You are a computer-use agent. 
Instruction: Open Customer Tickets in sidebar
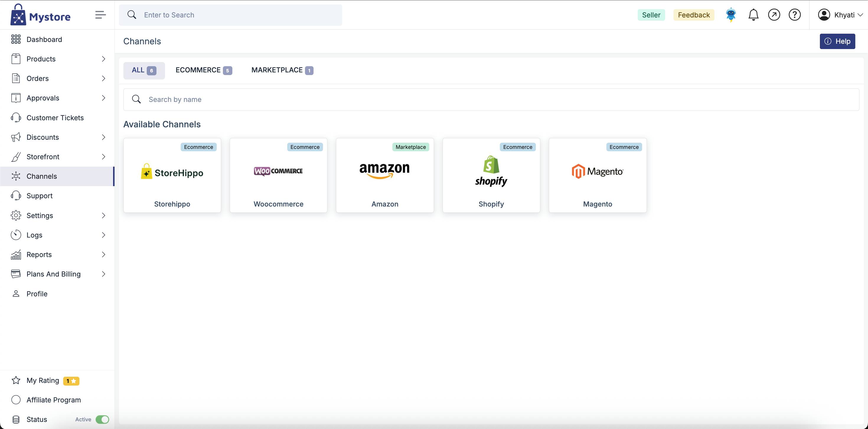55,118
